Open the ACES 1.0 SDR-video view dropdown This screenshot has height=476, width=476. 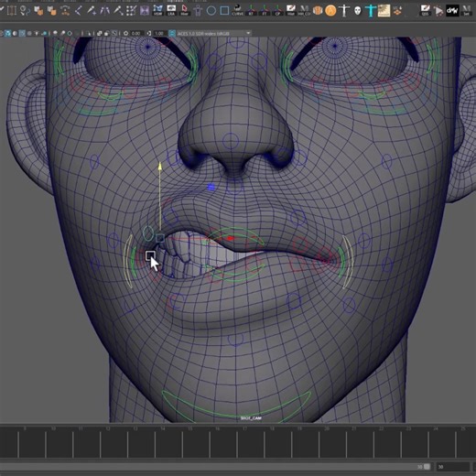pyautogui.click(x=214, y=33)
